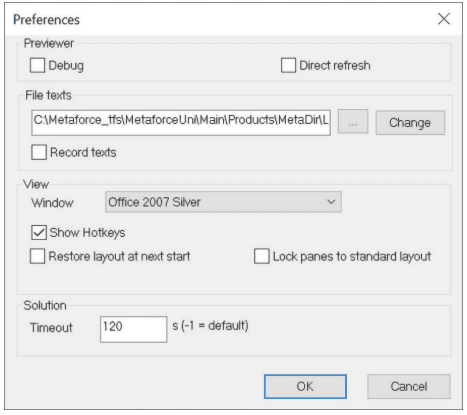
Task: Click Cancel to discard changes
Action: pos(409,386)
